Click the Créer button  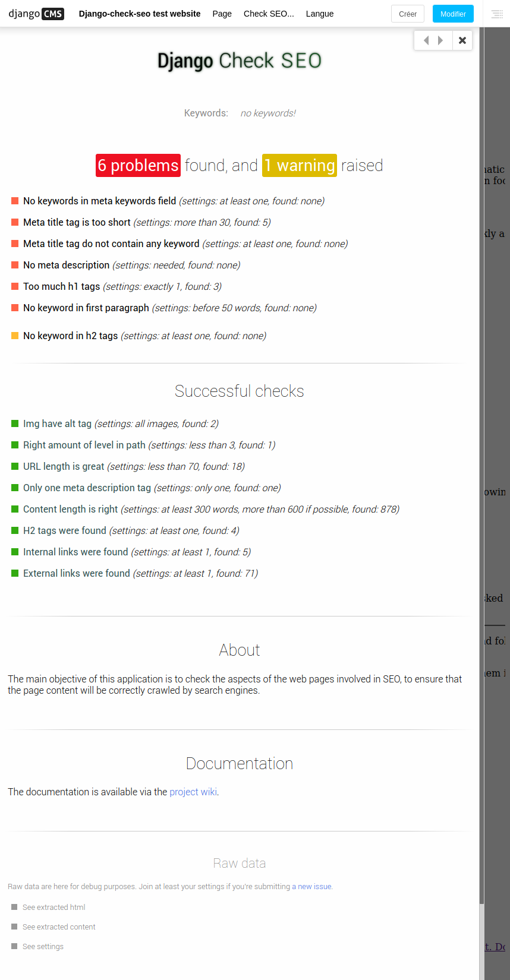[407, 13]
